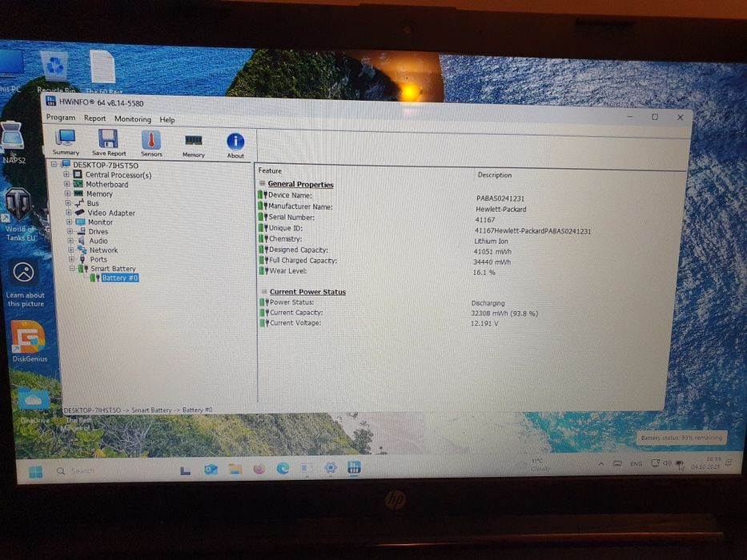Open the Summary toolbar icon
The image size is (747, 560).
pyautogui.click(x=66, y=142)
